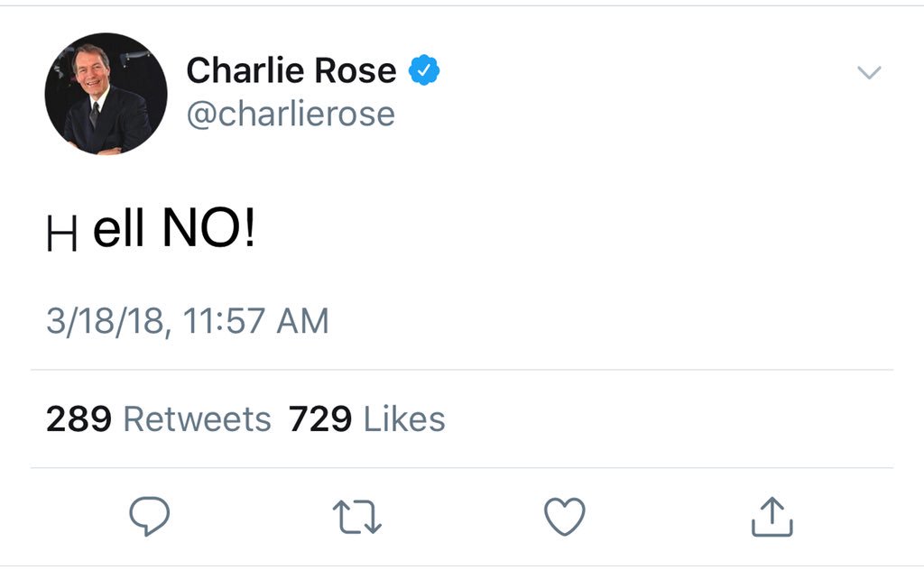View the list behind the 729 count
The image size is (924, 570).
(320, 419)
